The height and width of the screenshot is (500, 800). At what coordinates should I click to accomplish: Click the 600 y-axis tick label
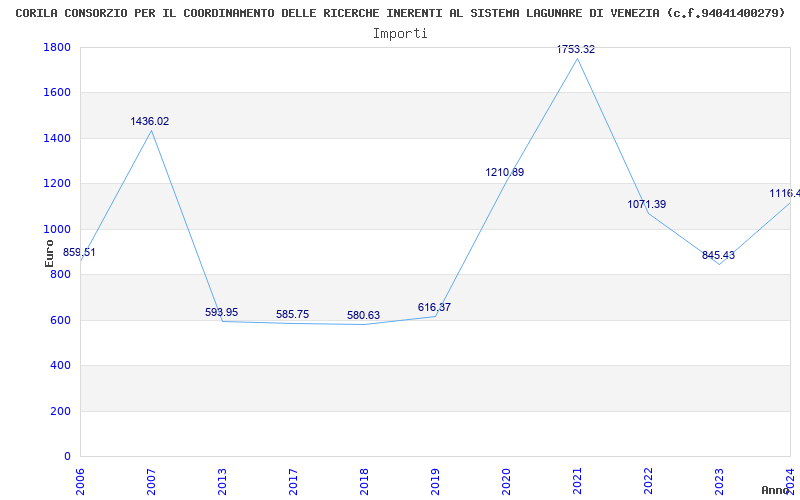tap(61, 320)
